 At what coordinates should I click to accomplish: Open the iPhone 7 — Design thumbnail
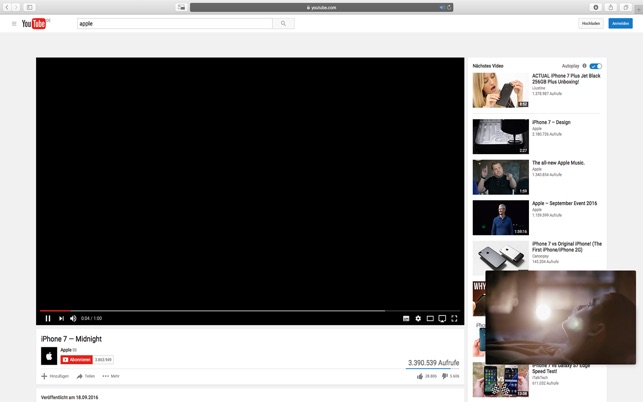pos(500,136)
